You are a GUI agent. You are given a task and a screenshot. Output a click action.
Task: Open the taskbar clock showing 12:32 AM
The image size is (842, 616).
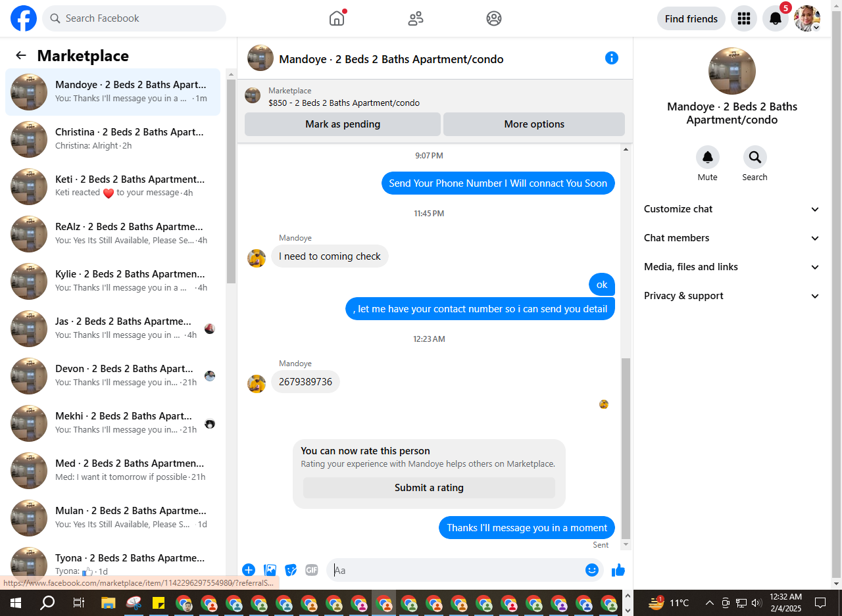[x=785, y=603]
